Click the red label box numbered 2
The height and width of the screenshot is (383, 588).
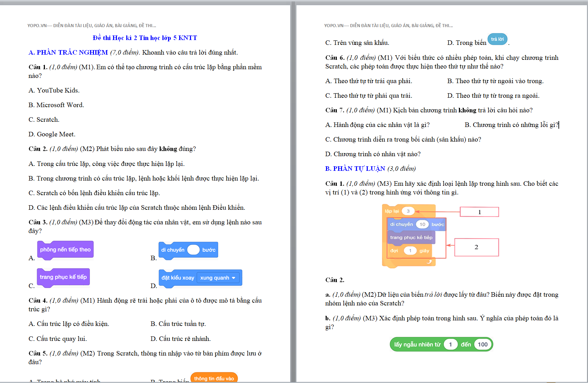pyautogui.click(x=476, y=247)
